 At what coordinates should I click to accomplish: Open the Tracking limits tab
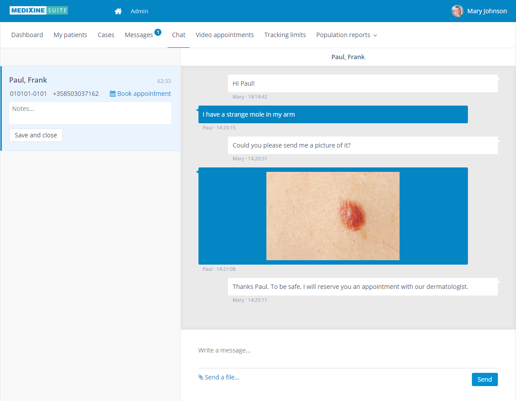coord(285,35)
